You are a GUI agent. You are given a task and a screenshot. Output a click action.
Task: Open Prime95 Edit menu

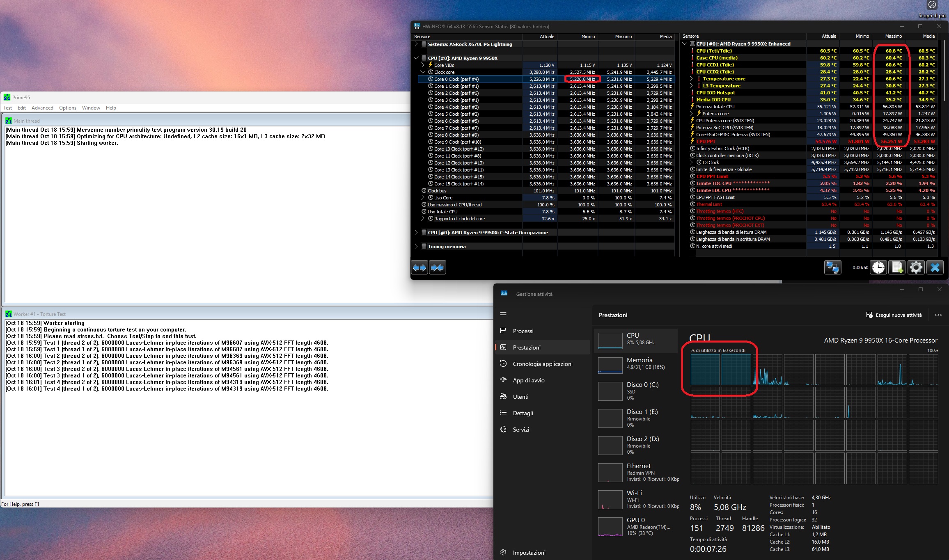click(22, 108)
